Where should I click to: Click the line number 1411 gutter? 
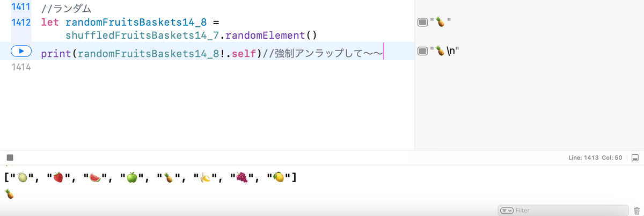coord(20,8)
